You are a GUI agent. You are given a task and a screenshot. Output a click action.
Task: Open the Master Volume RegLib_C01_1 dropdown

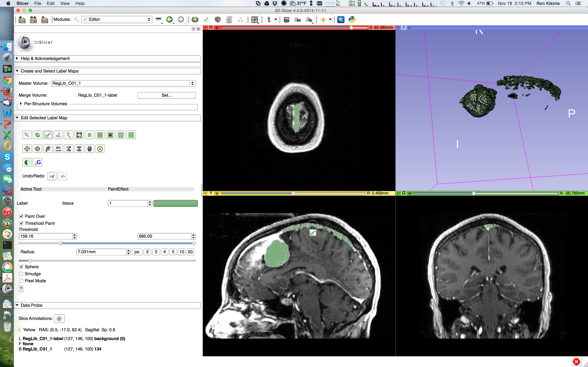(123, 83)
